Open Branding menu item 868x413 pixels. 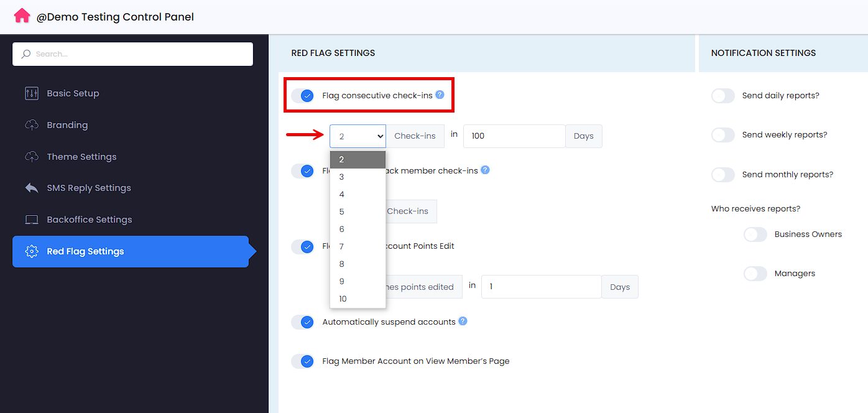pyautogui.click(x=131, y=125)
